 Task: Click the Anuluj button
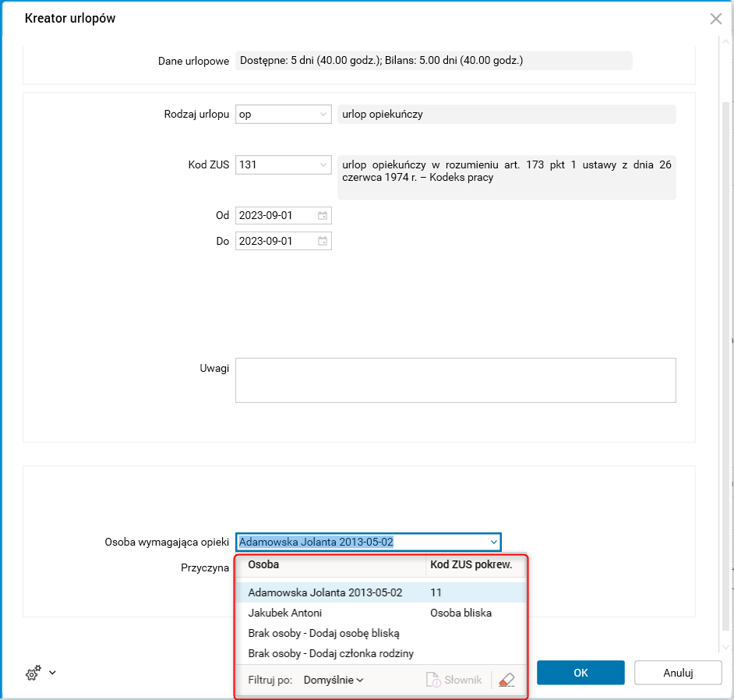pyautogui.click(x=678, y=673)
